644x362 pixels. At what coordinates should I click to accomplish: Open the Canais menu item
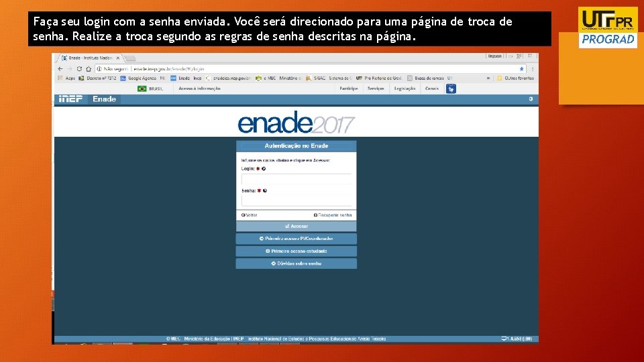432,88
